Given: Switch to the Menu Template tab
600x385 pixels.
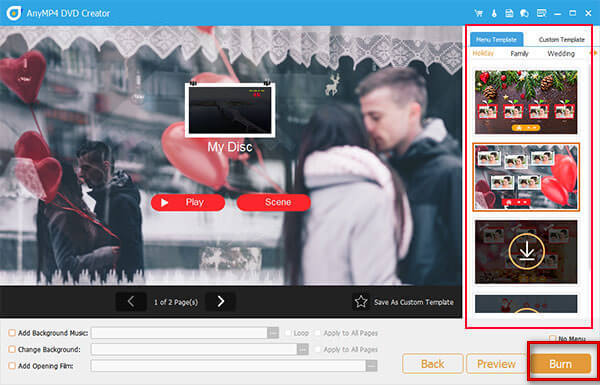Looking at the screenshot, I should 496,39.
